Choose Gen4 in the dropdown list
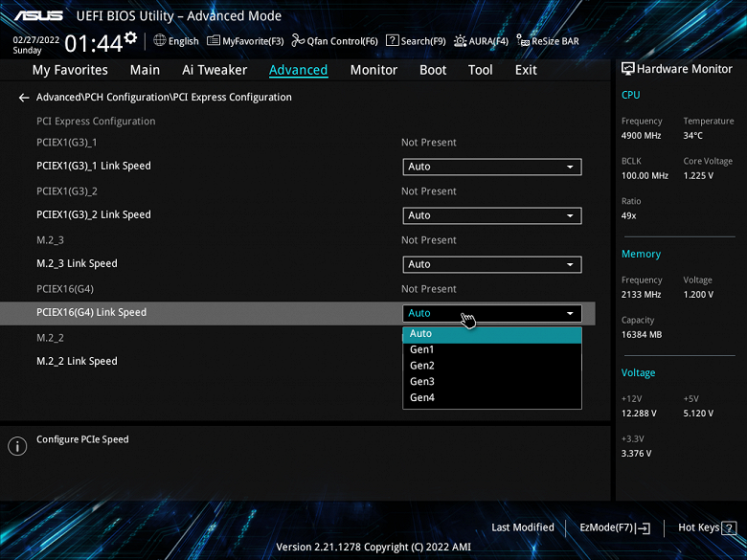747x560 pixels. (492, 397)
